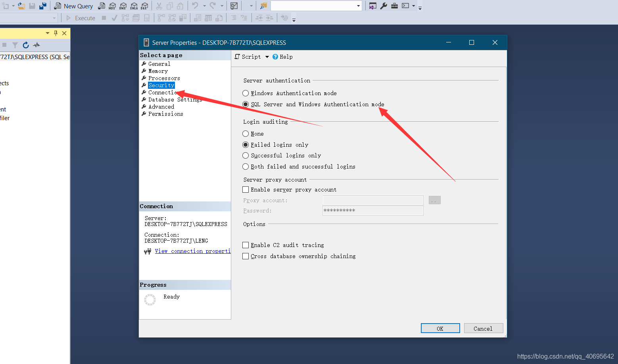The image size is (618, 364).
Task: Select the Security page
Action: pyautogui.click(x=161, y=85)
